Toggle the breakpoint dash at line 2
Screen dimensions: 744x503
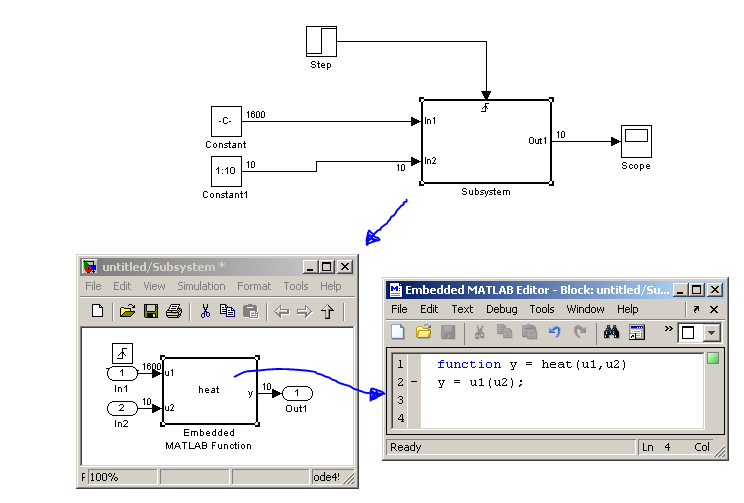click(413, 383)
